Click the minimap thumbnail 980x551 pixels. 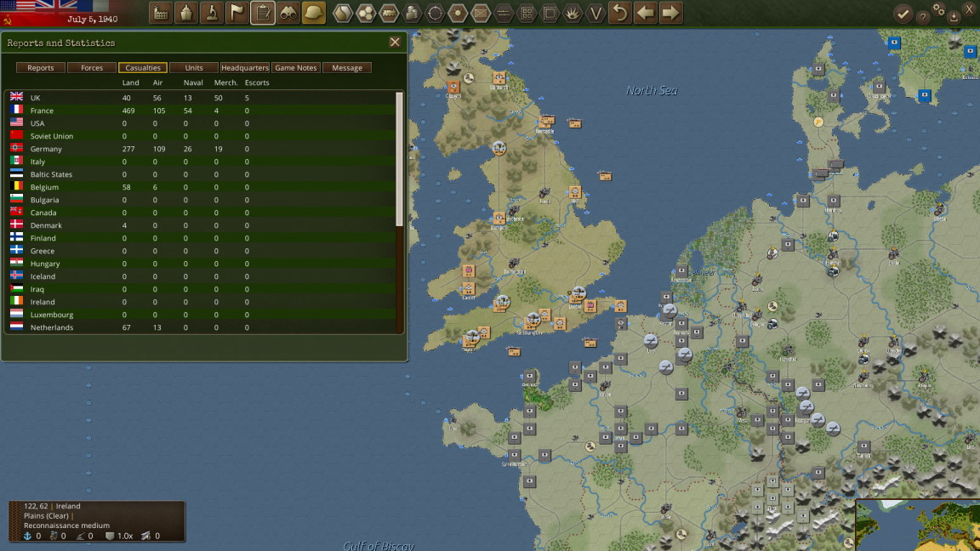918,525
